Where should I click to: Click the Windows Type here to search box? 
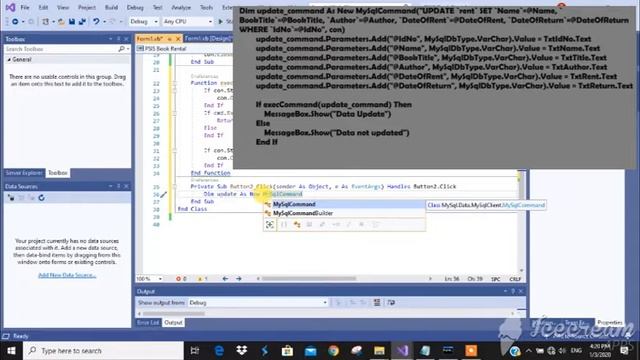[104, 351]
